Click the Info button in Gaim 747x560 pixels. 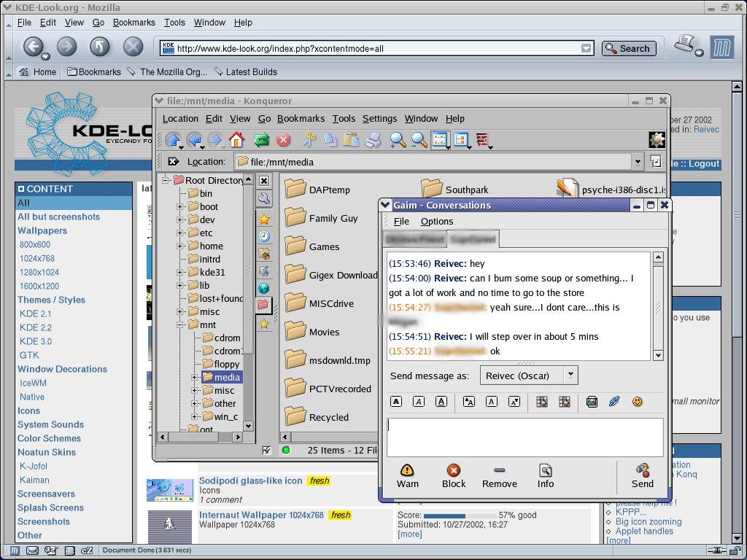coord(546,475)
